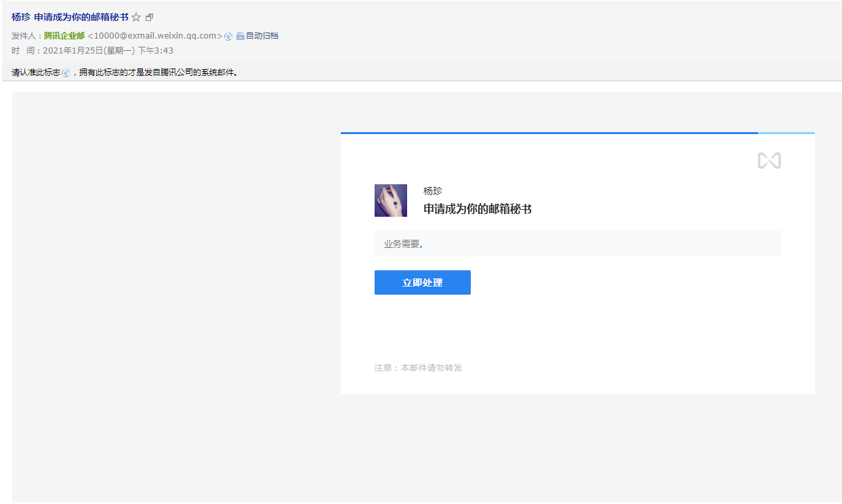
Task: Click the 业务需要 message box
Action: (577, 244)
